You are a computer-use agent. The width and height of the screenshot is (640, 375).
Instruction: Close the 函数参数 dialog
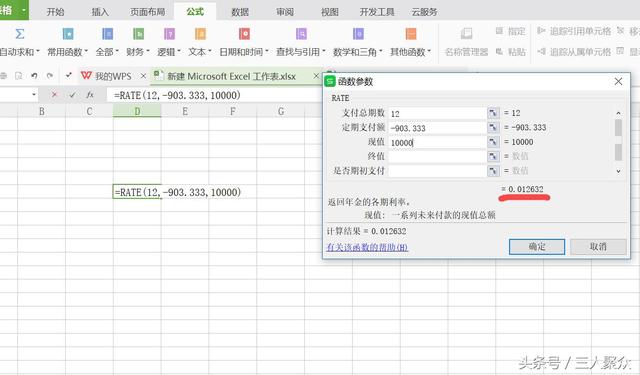click(x=618, y=81)
